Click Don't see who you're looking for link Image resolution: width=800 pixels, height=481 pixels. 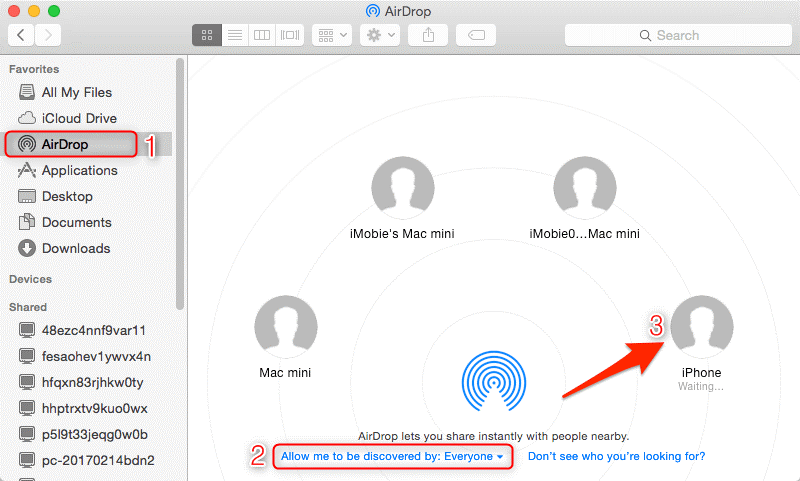point(616,457)
